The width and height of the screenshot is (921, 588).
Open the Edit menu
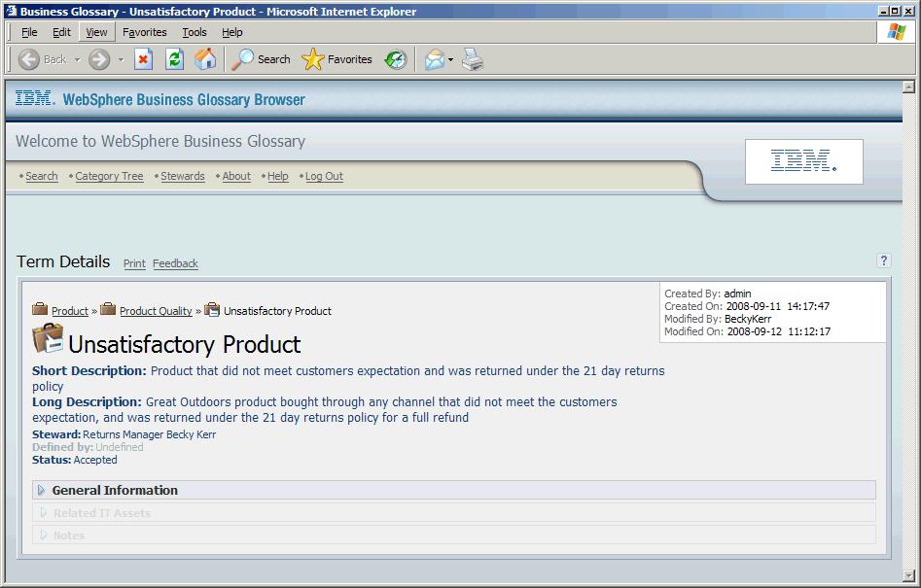point(61,32)
